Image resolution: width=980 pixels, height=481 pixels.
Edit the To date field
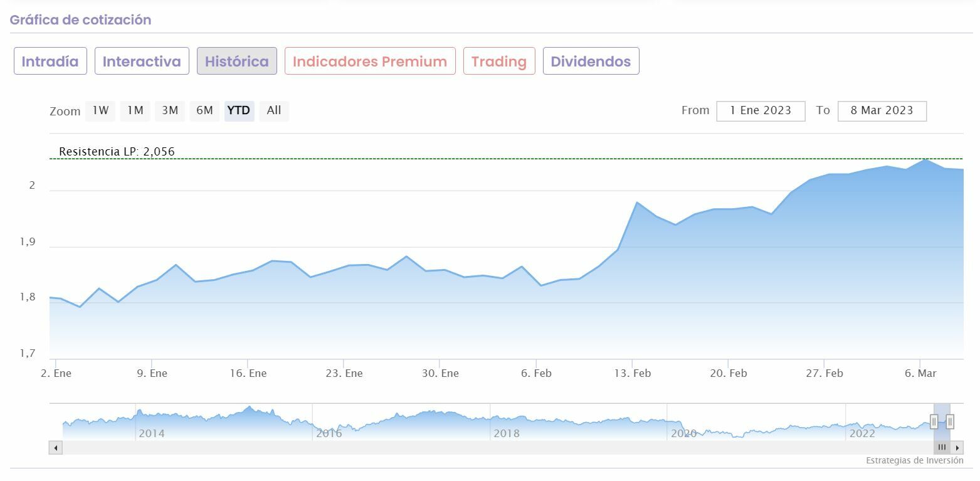[x=882, y=111]
